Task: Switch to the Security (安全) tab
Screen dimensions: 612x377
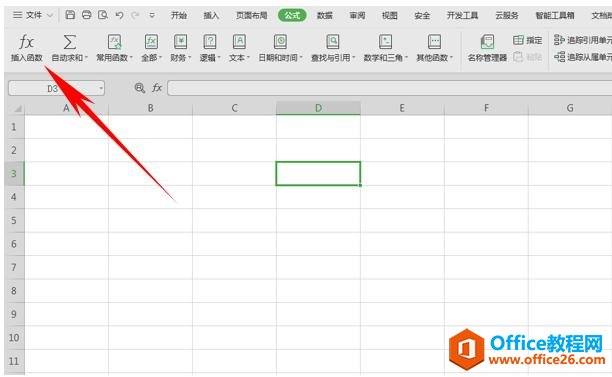Action: coord(422,16)
